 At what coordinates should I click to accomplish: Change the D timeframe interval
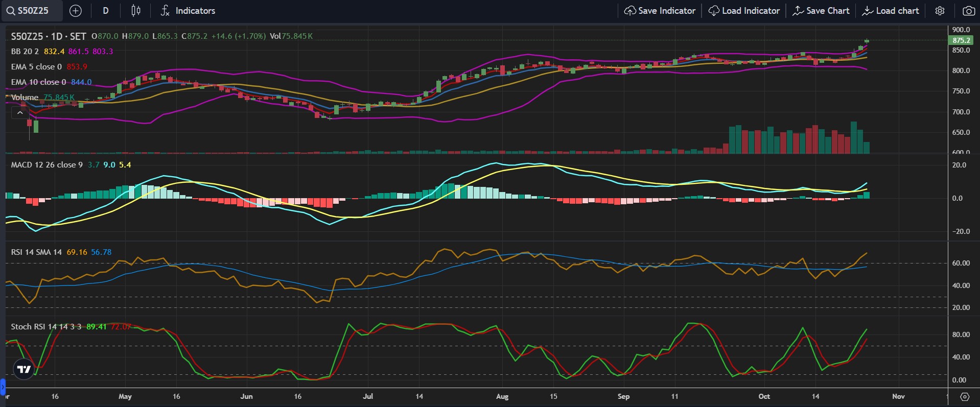click(x=106, y=11)
